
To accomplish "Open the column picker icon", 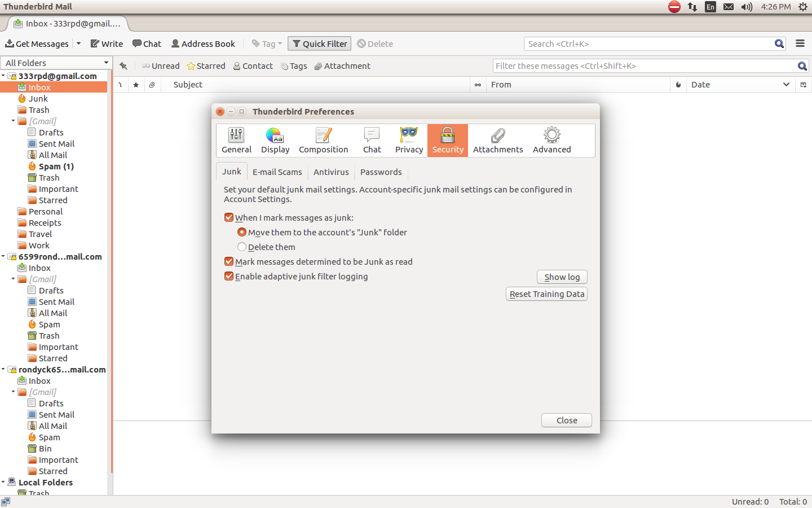I will click(x=804, y=85).
